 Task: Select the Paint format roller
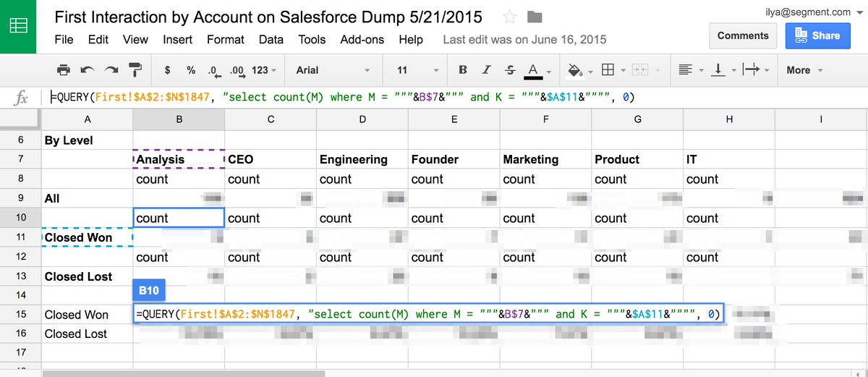point(135,70)
